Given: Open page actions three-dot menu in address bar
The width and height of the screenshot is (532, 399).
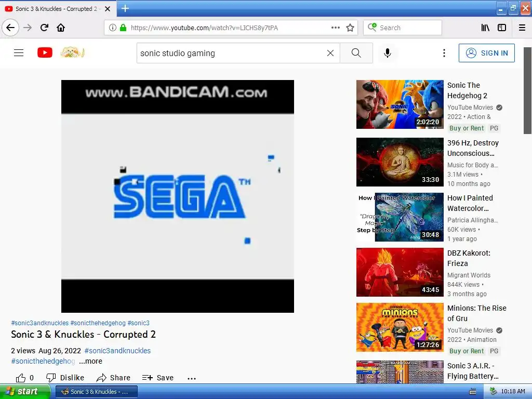Looking at the screenshot, I should tap(335, 28).
